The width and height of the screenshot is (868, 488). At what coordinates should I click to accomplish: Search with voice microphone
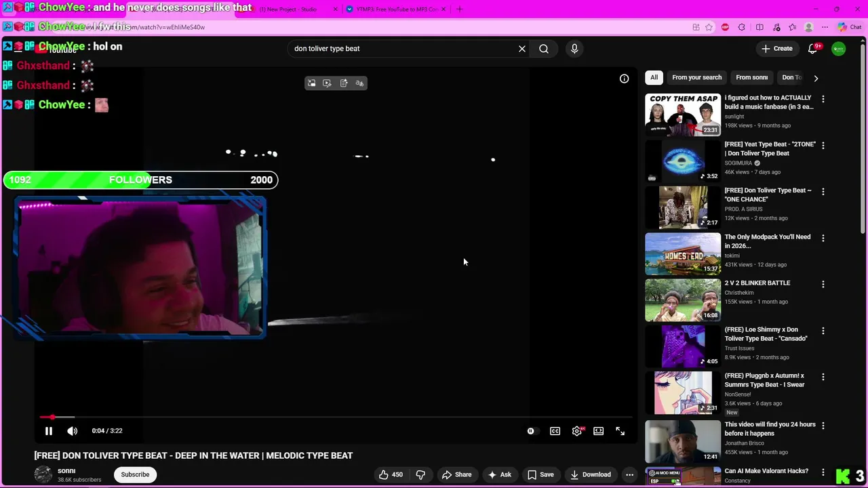tap(574, 49)
